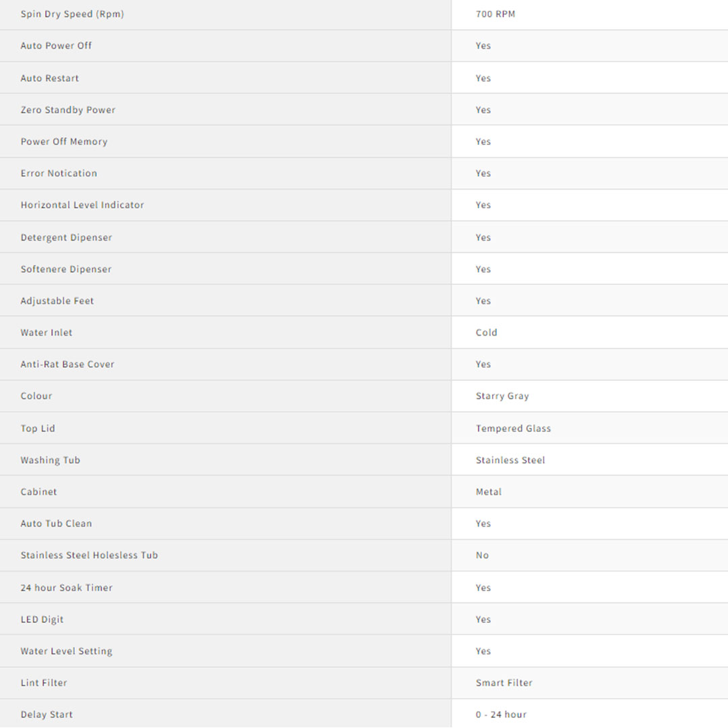Select the Zero Standby Power label

pos(68,110)
